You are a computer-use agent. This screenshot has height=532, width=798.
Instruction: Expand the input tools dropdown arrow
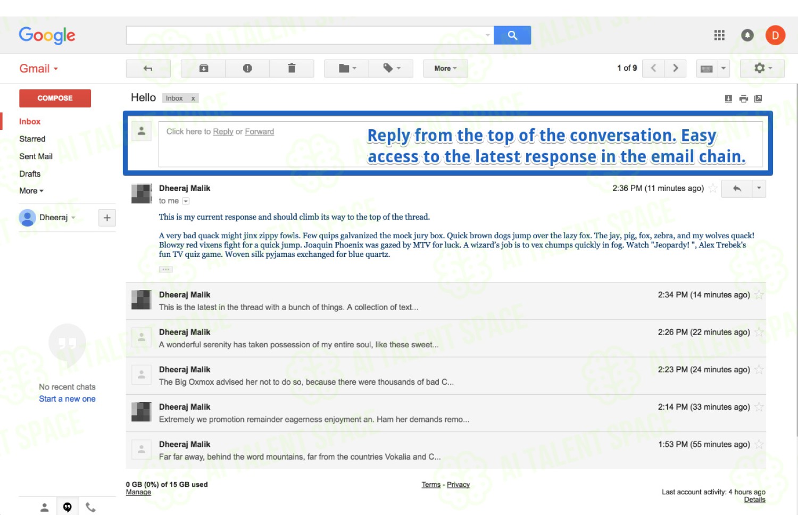724,69
